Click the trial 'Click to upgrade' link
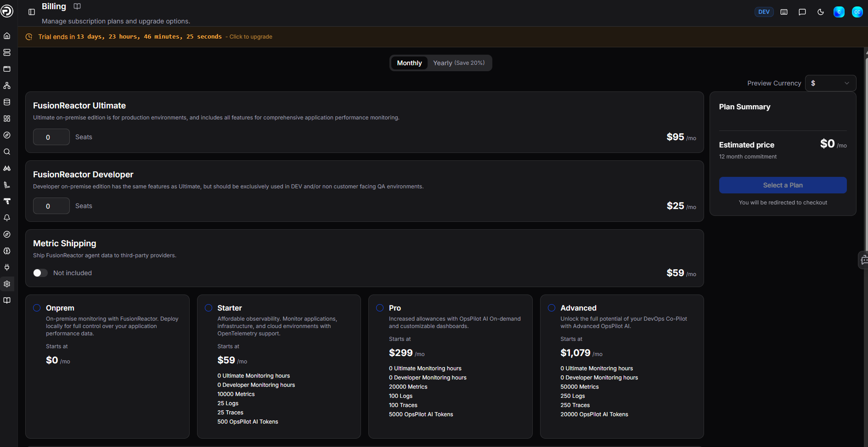 coord(251,37)
